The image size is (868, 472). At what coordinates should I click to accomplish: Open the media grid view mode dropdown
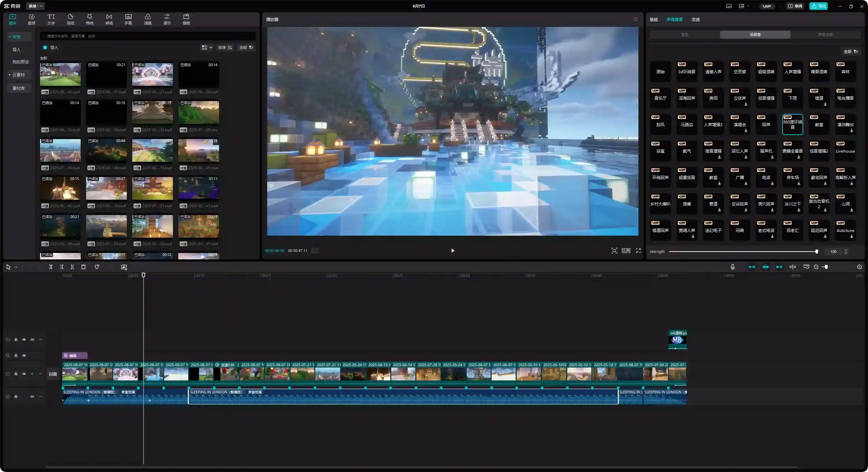pos(207,47)
